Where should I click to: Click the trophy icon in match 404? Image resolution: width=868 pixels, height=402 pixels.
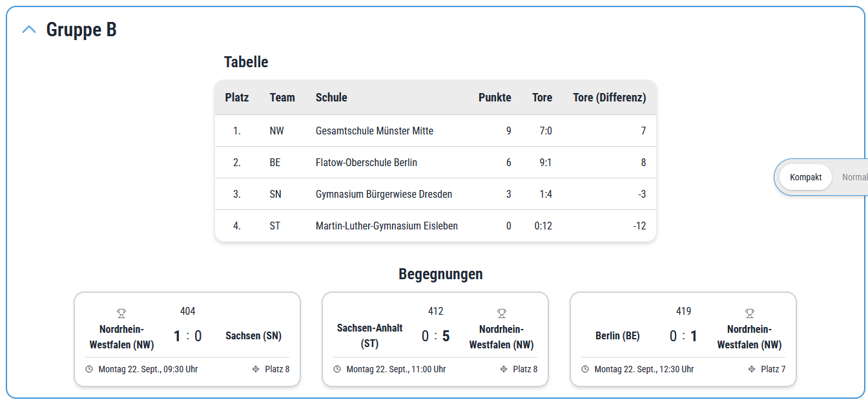click(x=121, y=313)
